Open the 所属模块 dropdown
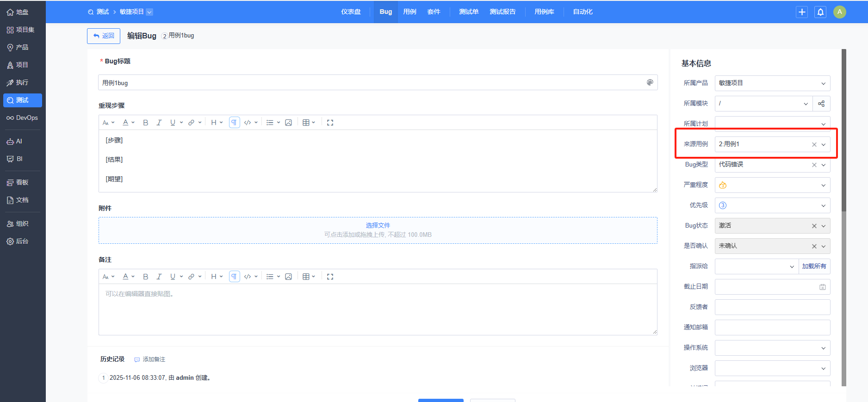Viewport: 868px width, 402px height. tap(763, 104)
